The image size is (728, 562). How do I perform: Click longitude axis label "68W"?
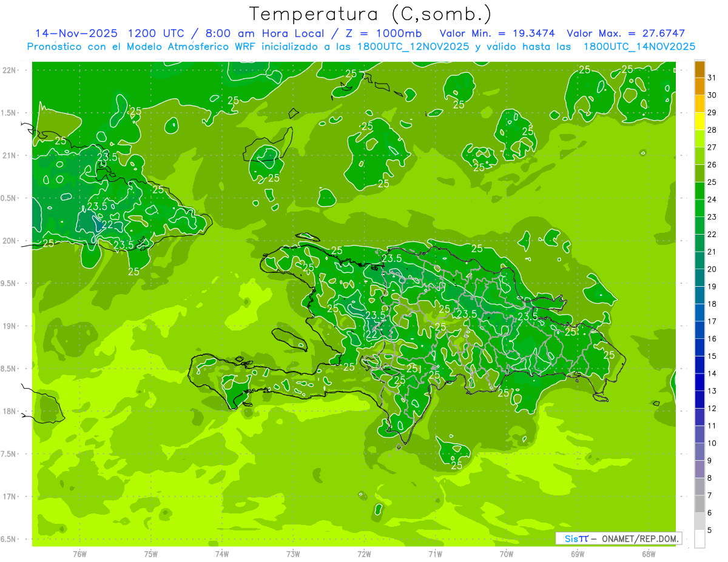tap(649, 554)
